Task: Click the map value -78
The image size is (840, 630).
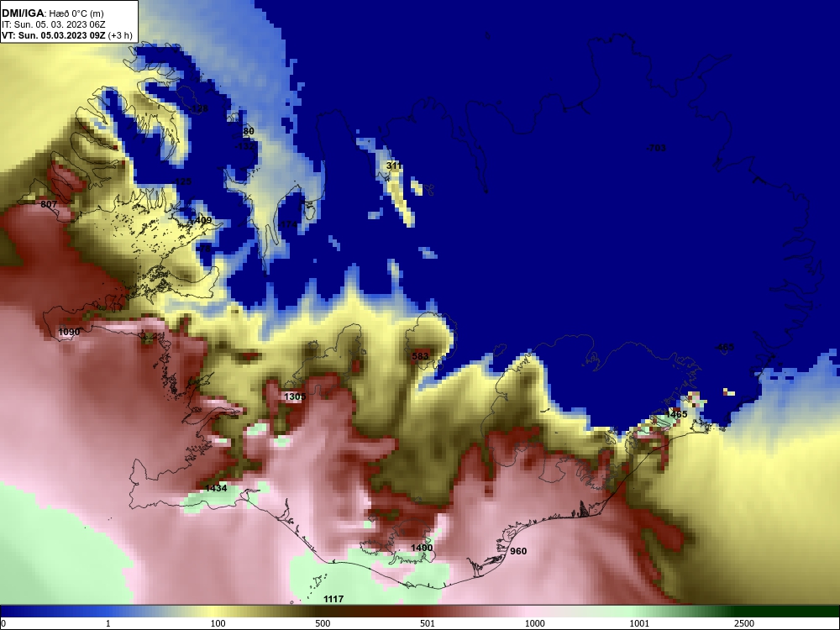Action: click(x=204, y=249)
